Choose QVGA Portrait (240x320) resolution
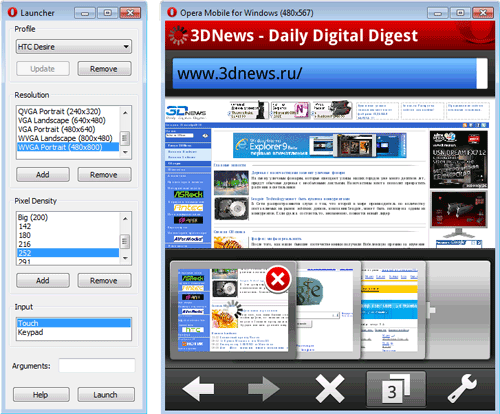Viewport: 500px width, 414px height. click(68, 111)
